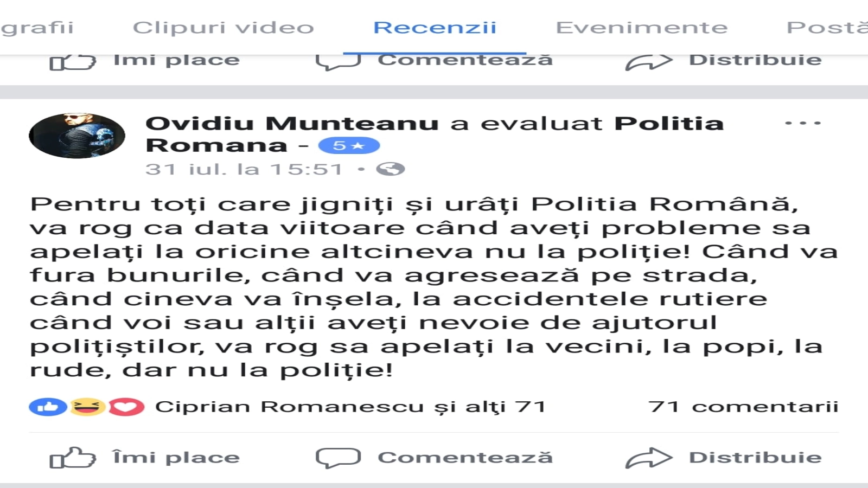
Task: Open Ovidiu Munteanu's profile name link
Action: point(292,123)
